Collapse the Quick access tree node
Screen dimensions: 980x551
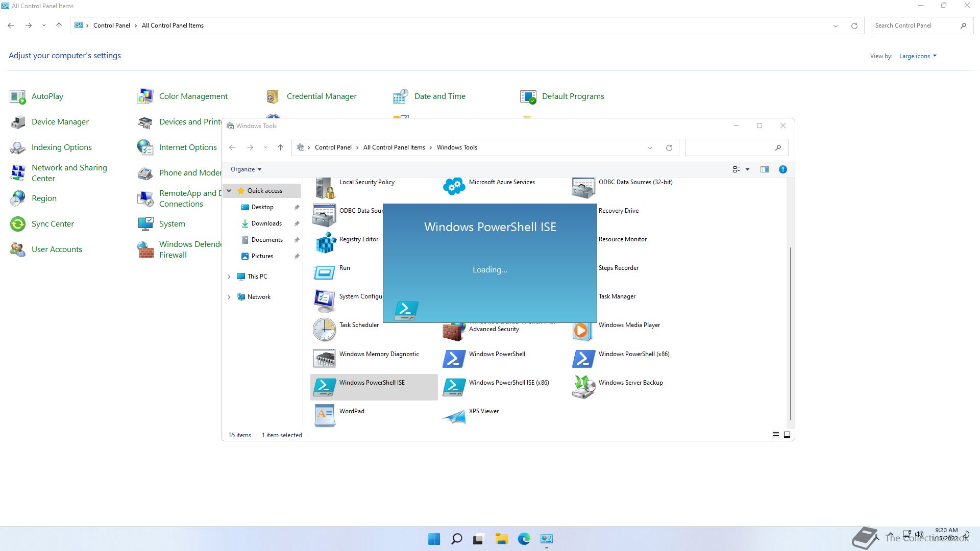click(x=229, y=191)
